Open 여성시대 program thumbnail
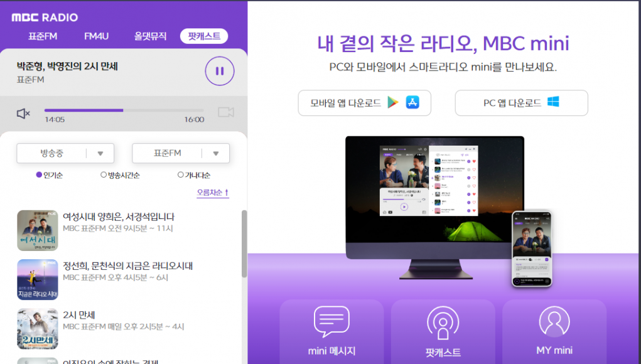 pos(38,230)
